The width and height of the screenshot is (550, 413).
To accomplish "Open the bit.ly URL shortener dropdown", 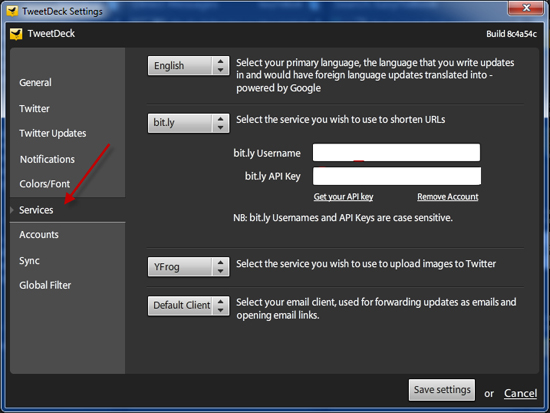I will 188,123.
